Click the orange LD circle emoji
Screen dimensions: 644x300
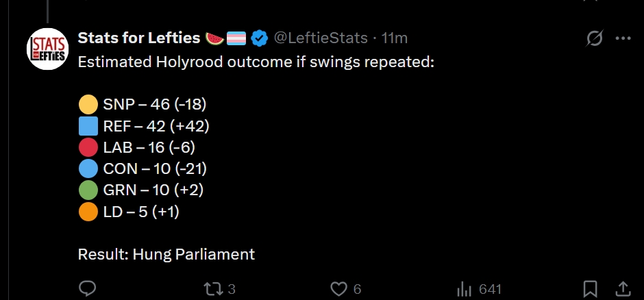pyautogui.click(x=88, y=212)
